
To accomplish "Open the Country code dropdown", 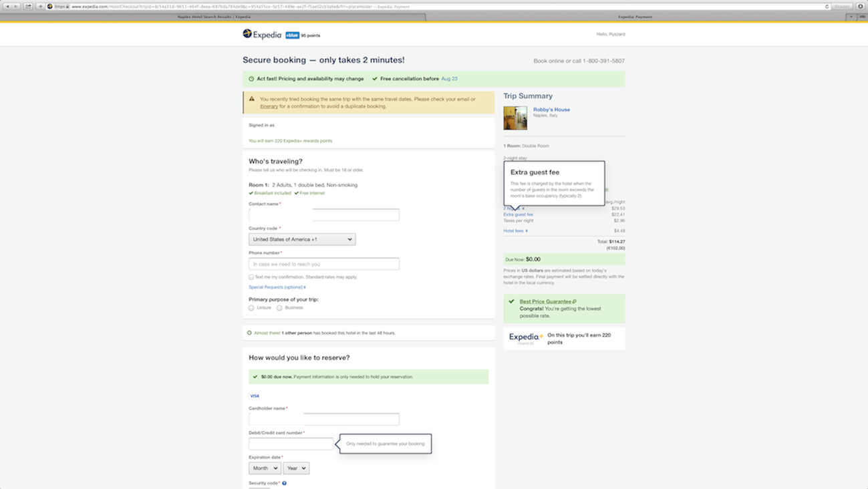I will (302, 239).
